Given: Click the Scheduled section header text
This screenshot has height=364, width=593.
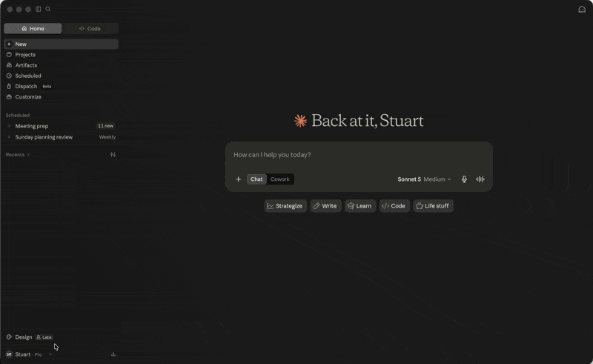Looking at the screenshot, I should click(x=18, y=116).
